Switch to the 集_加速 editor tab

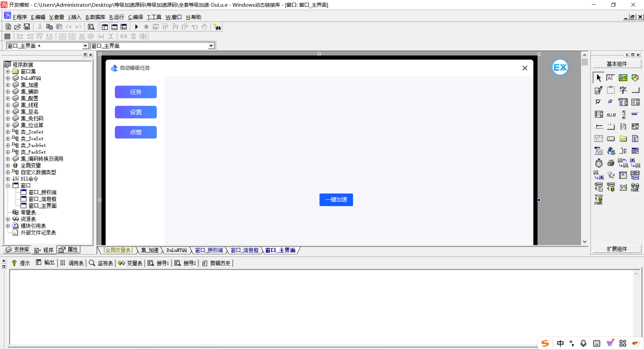coord(150,250)
